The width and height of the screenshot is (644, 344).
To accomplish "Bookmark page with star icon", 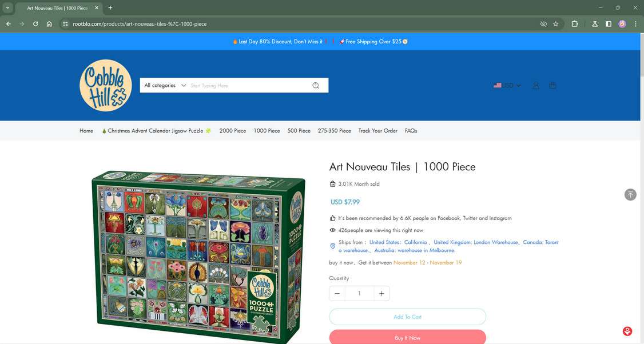I will point(556,24).
